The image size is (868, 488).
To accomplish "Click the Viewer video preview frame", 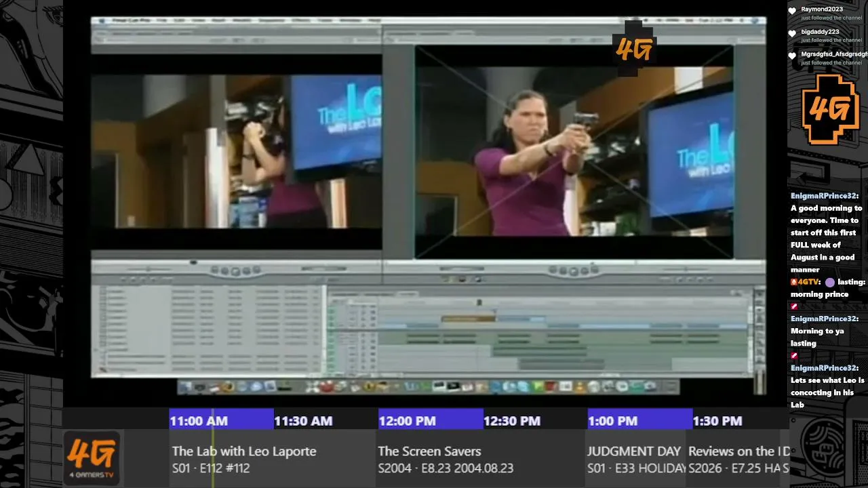I will pos(237,151).
